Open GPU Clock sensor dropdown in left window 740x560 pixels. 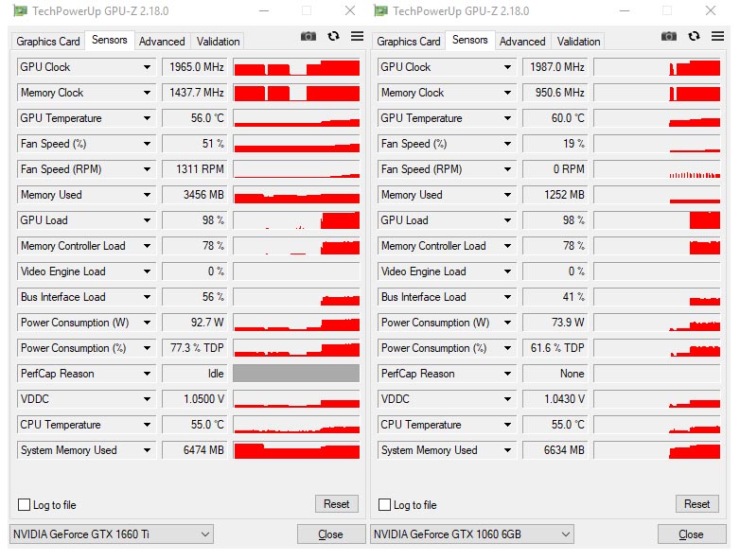point(147,67)
